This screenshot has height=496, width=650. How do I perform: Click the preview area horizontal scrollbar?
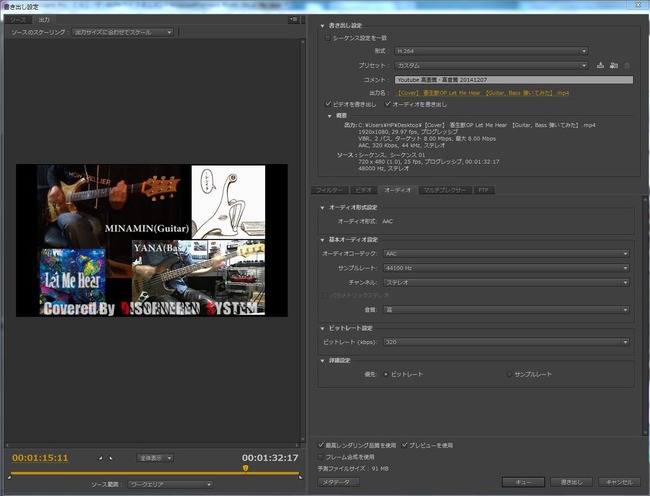(x=152, y=445)
